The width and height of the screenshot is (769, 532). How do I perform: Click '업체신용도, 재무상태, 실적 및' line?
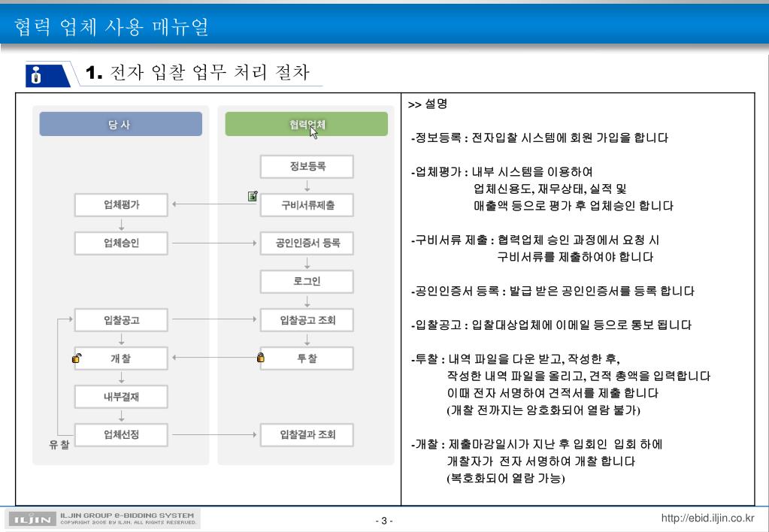click(550, 189)
